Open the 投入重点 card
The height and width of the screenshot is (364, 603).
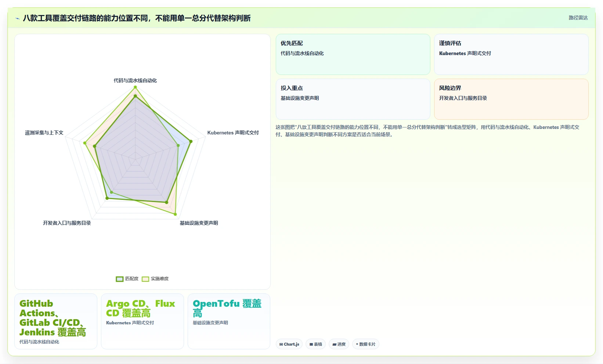(x=353, y=99)
